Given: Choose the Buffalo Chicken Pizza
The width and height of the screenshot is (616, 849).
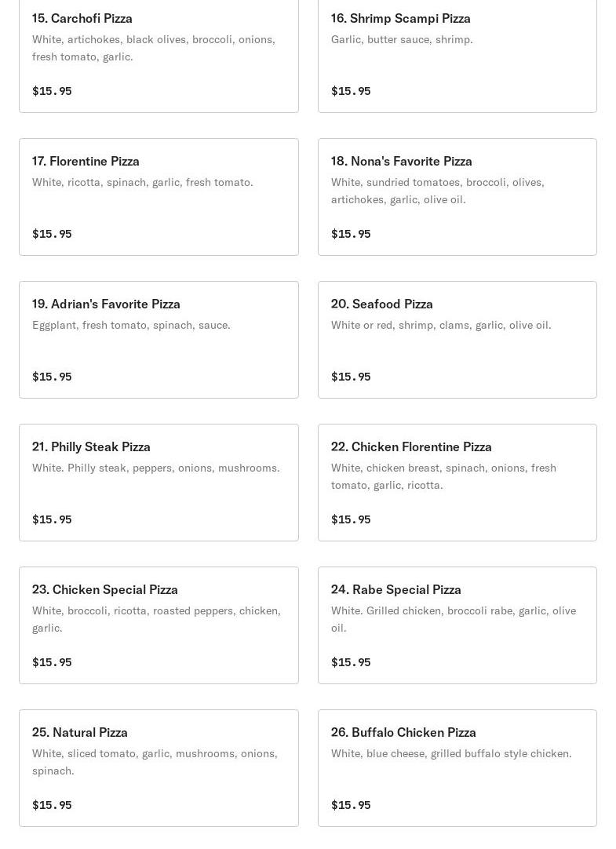Looking at the screenshot, I should pos(403,732).
